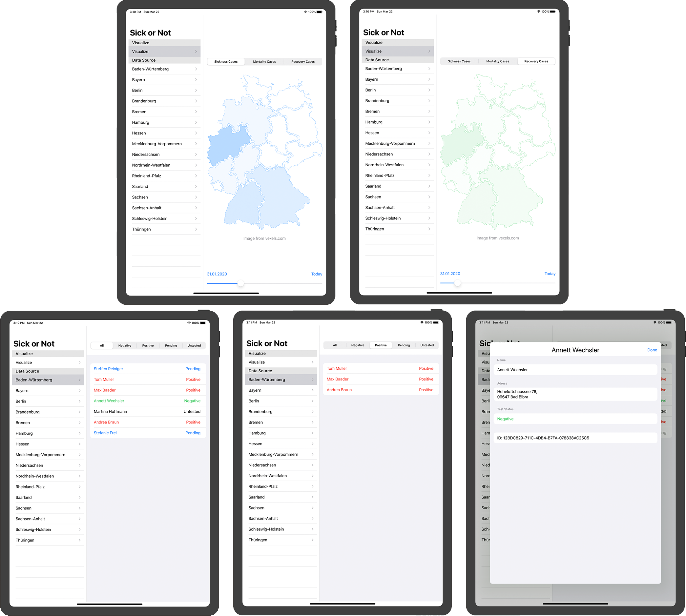
Task: Tap Visualize row chevron in positive-filter sidebar
Action: tap(313, 362)
